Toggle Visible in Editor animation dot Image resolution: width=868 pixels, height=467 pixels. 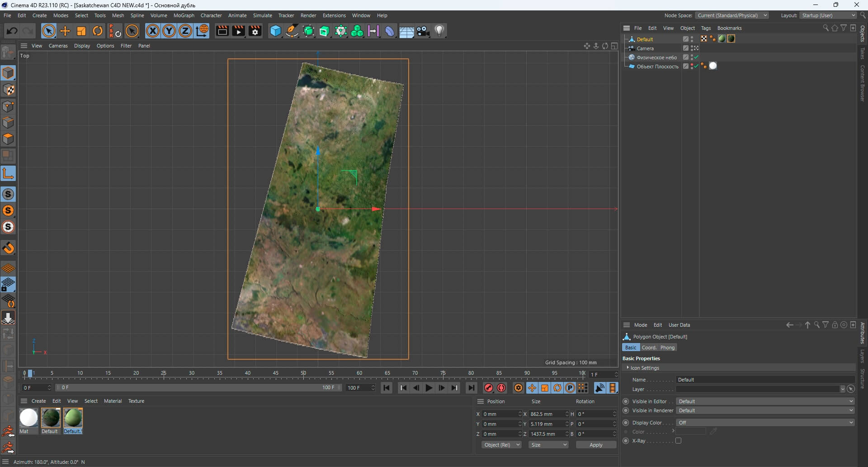coord(626,401)
